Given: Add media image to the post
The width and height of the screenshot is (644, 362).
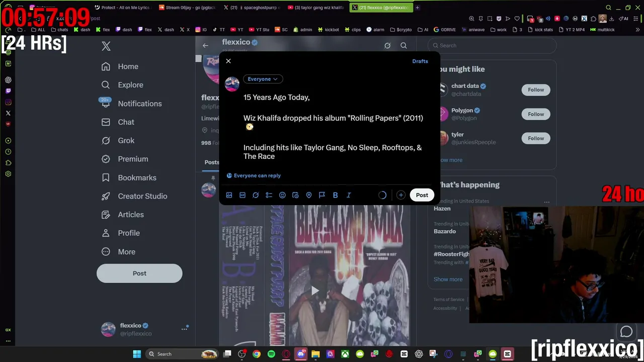Looking at the screenshot, I should [229, 195].
